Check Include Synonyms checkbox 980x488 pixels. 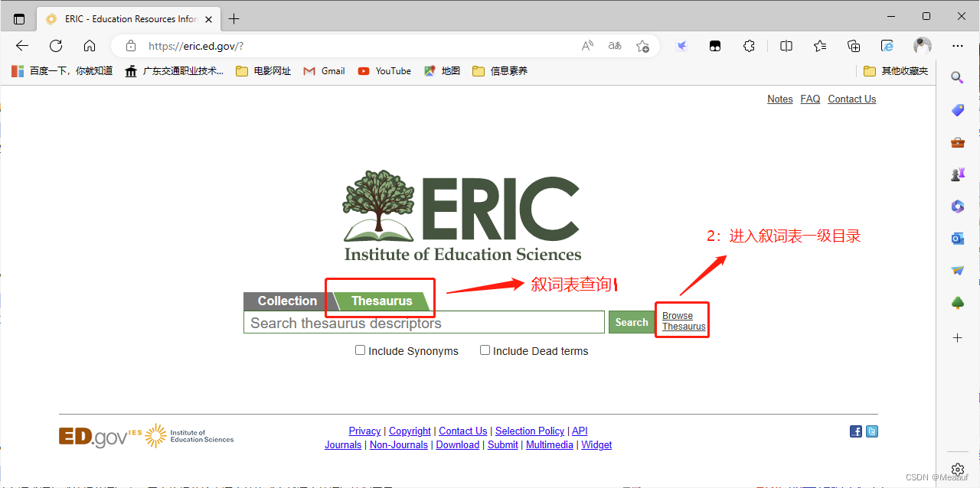click(360, 350)
